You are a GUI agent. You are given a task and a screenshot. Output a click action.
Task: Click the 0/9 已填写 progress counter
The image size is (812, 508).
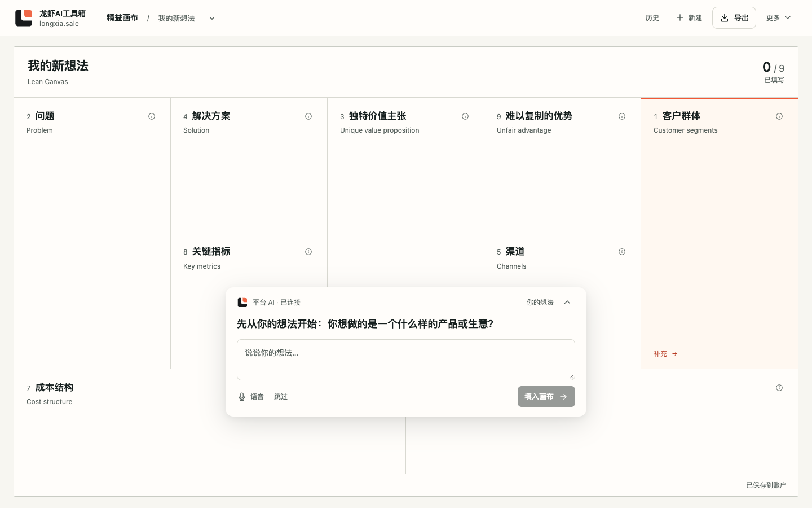(773, 72)
